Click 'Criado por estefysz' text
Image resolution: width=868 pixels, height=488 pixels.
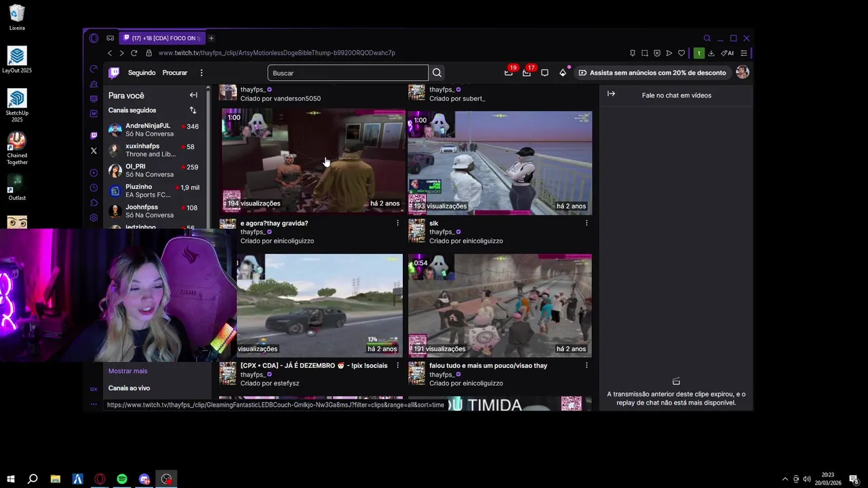point(270,383)
